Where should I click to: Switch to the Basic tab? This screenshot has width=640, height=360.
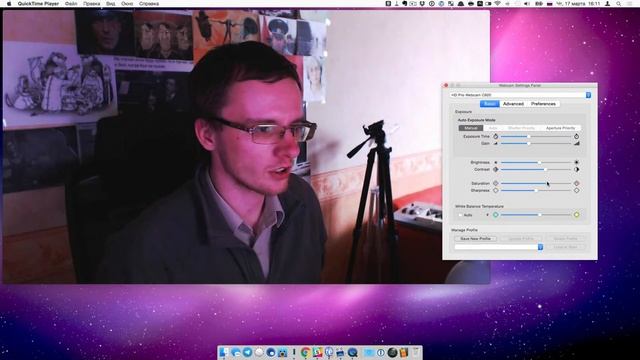pos(489,104)
